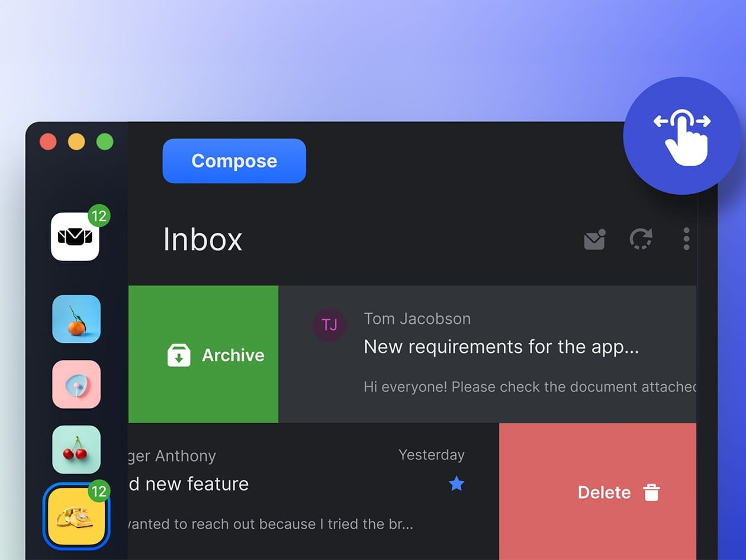Minimize the window with the yellow button

pos(76,142)
